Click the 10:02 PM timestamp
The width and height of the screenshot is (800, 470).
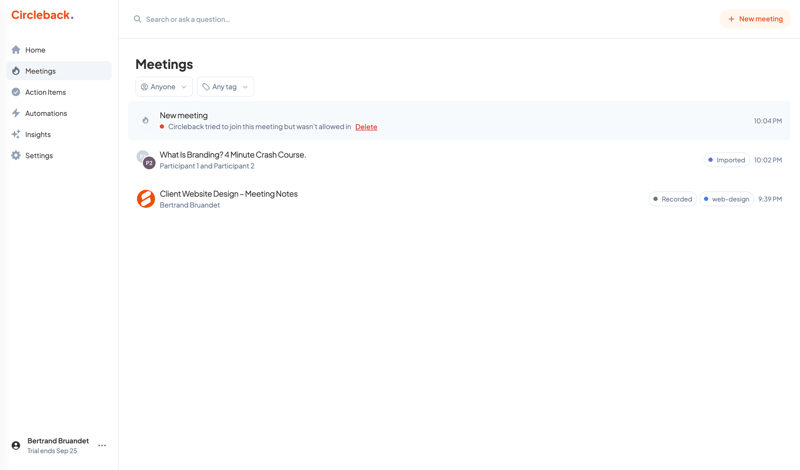pyautogui.click(x=768, y=160)
